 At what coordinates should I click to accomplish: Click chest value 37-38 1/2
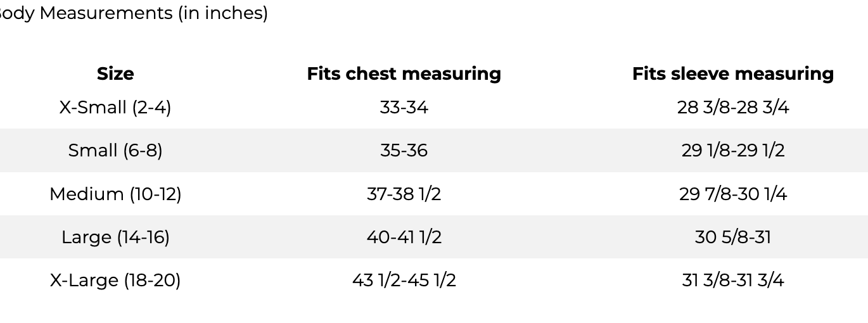404,194
